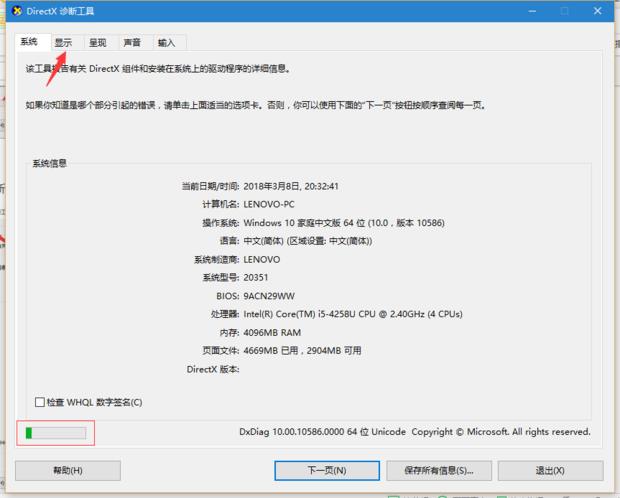Select processor value Intel(R) Core(TM) i5-4258U
This screenshot has height=498, width=620.
point(353,314)
